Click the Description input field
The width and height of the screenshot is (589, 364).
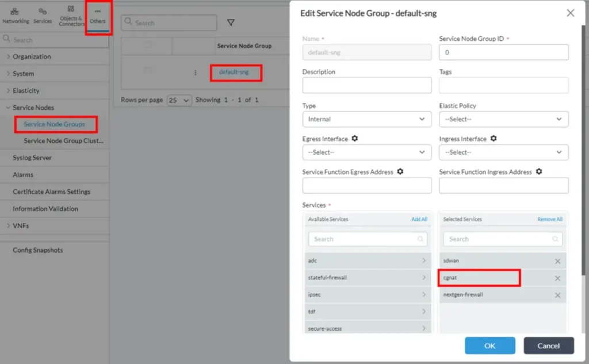pos(366,86)
